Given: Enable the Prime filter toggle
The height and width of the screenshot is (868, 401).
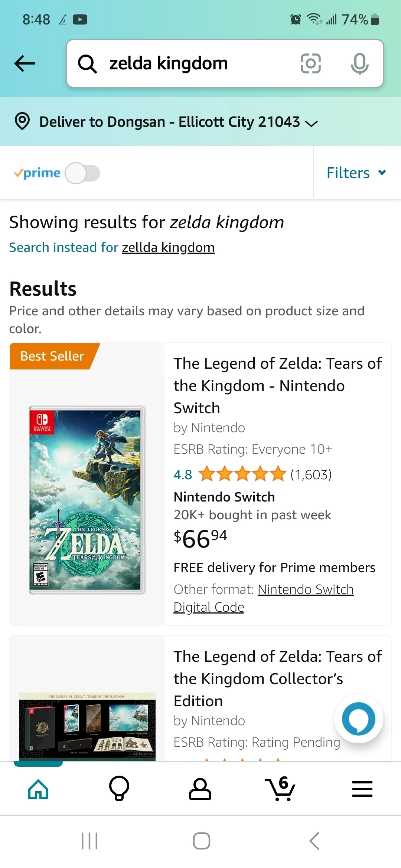Looking at the screenshot, I should point(82,173).
